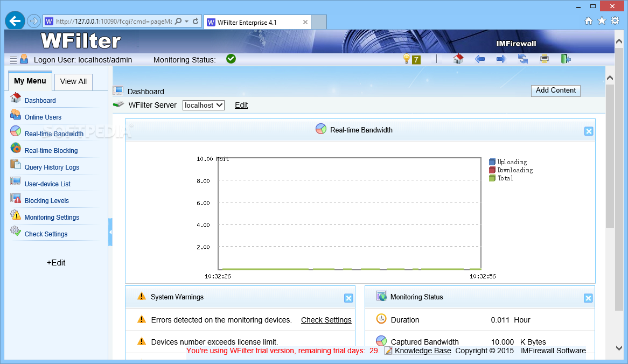Click the browser address bar URL field
This screenshot has width=628, height=364.
click(x=113, y=21)
